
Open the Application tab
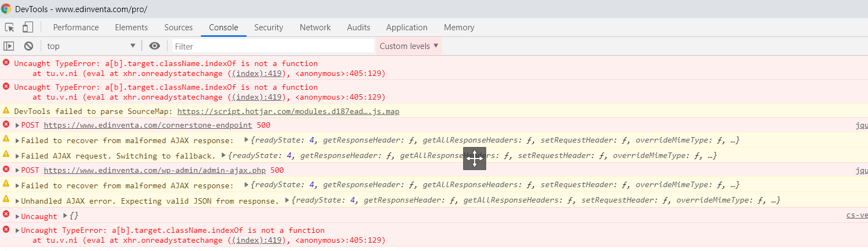tap(407, 28)
